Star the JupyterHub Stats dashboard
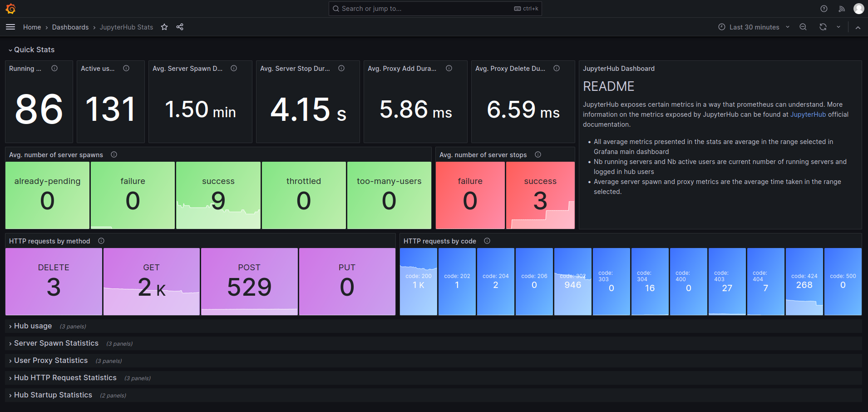Viewport: 868px width, 412px height. 164,27
